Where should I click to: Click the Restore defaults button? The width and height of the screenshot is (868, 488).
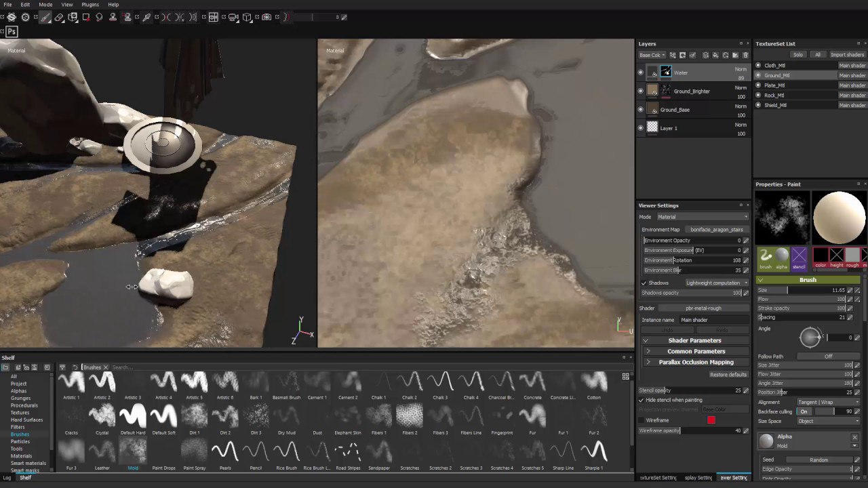[728, 374]
